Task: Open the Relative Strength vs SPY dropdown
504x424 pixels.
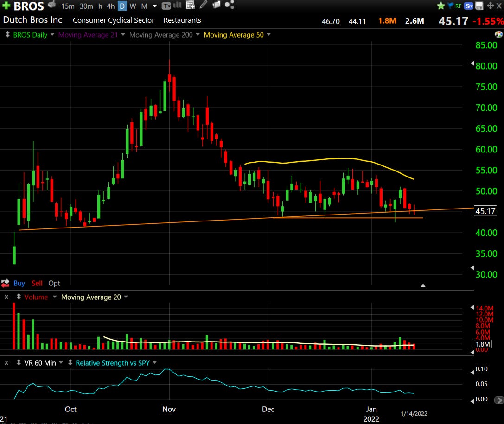Action: 154,363
